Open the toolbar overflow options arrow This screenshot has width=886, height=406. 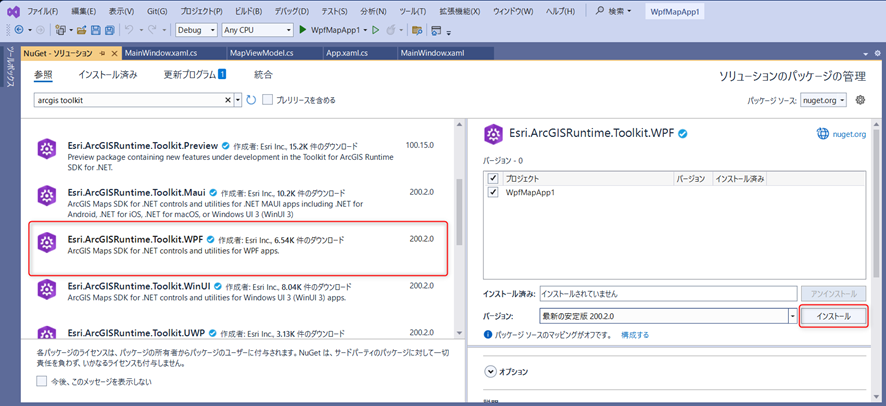coord(449,32)
